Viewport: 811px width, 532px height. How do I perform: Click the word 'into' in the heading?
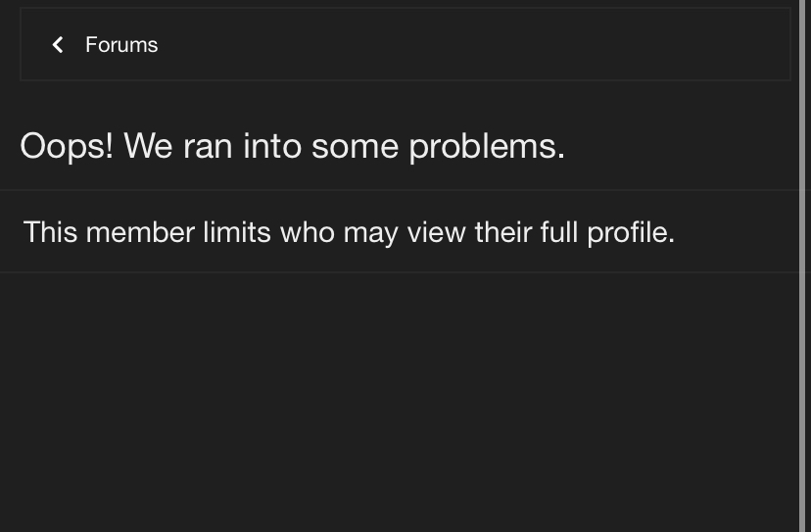(272, 147)
